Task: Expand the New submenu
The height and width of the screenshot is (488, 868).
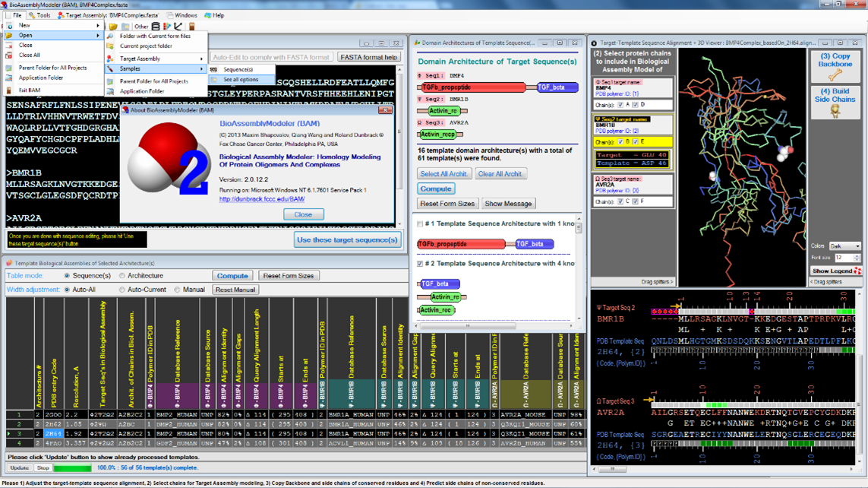Action: (98, 26)
